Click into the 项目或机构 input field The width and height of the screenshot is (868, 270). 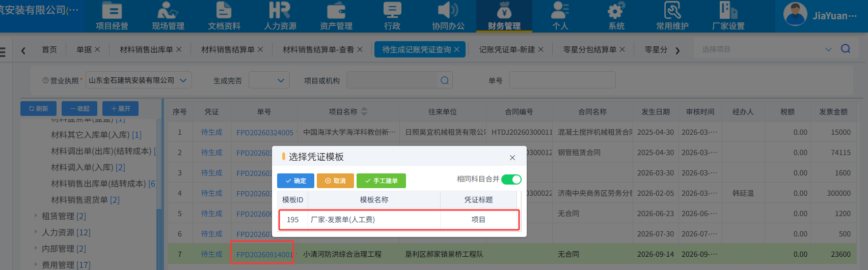tap(392, 80)
